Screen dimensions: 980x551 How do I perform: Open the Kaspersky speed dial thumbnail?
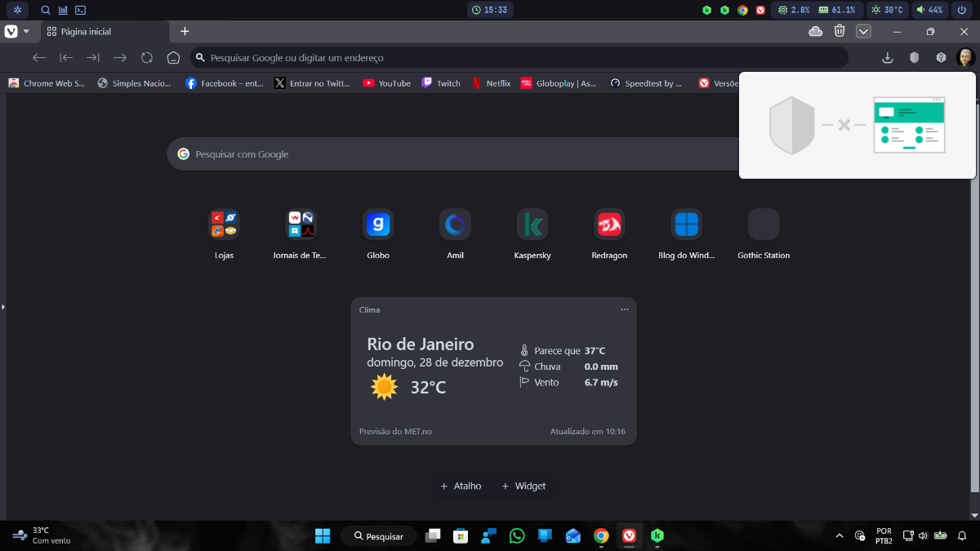tap(532, 224)
